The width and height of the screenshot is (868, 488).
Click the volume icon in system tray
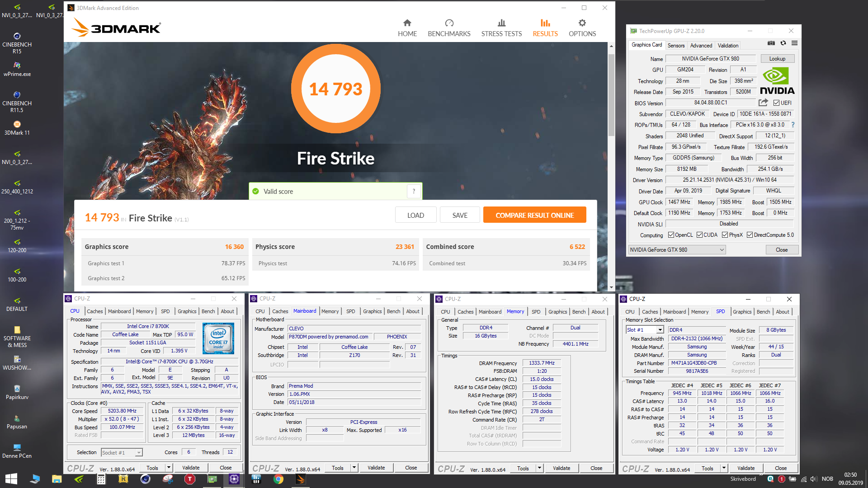[x=814, y=479]
